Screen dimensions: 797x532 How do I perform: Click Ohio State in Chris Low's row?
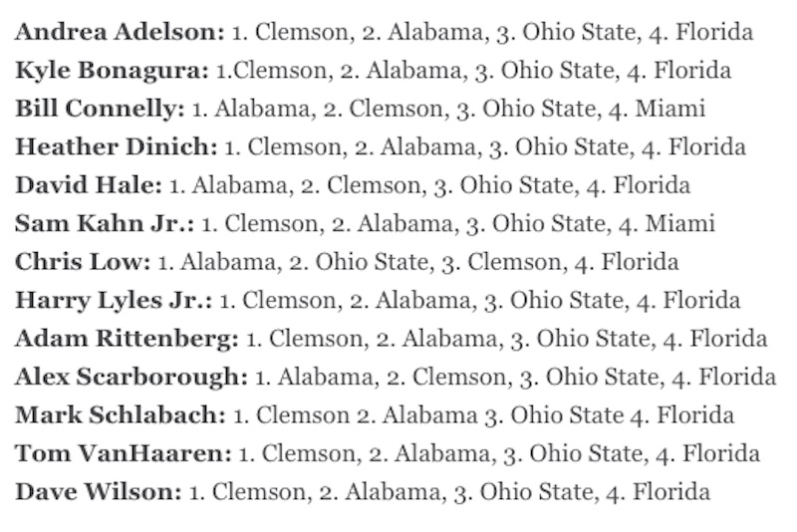[372, 262]
